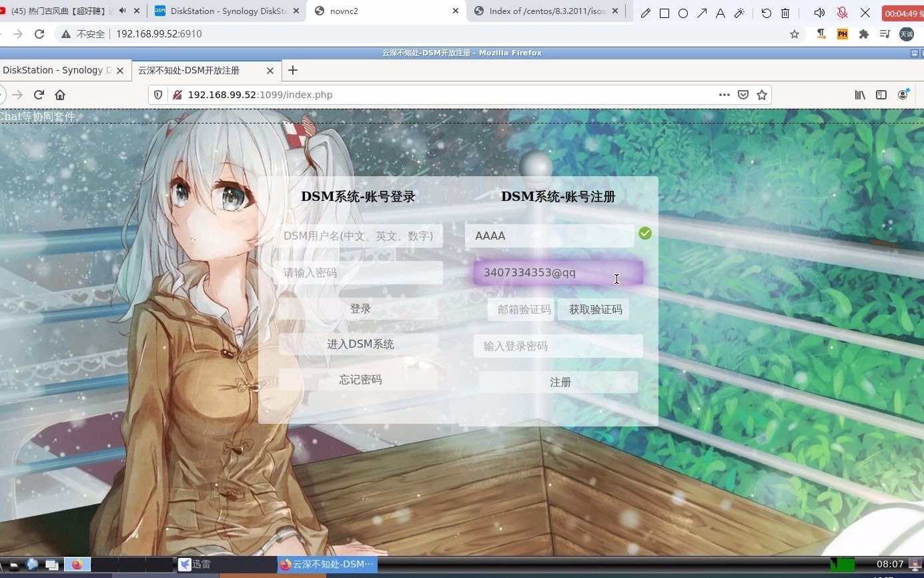Select the rectangle annotation tool
This screenshot has height=578, width=924.
coord(664,13)
